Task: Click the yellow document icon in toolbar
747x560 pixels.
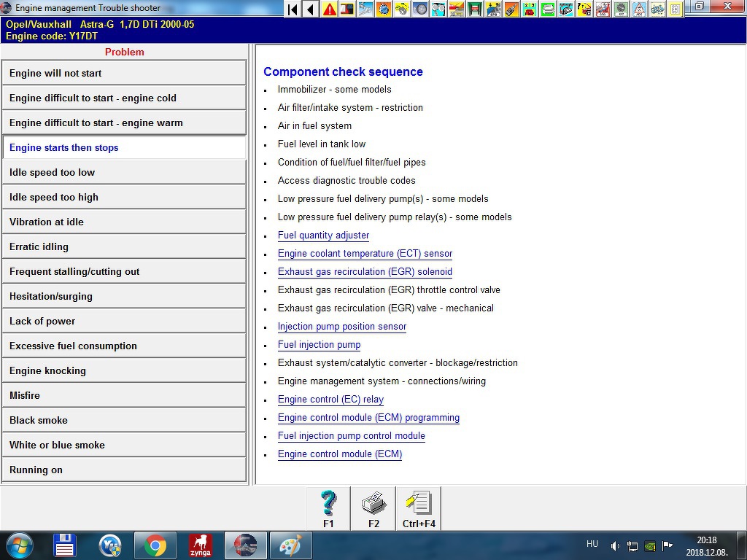Action: click(x=675, y=9)
